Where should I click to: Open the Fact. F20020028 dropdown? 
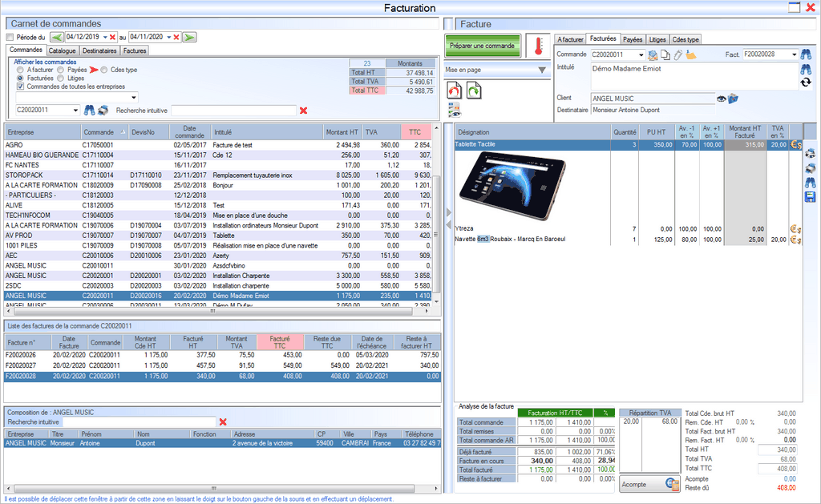[795, 54]
